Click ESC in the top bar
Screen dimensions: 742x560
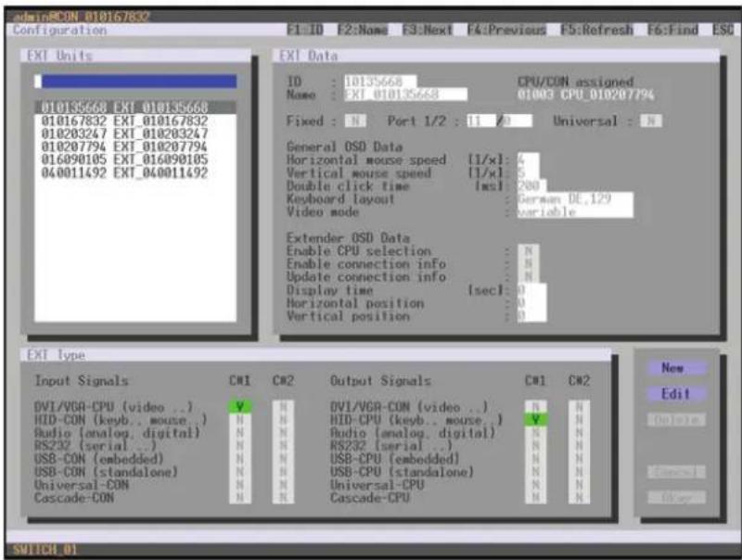pyautogui.click(x=723, y=30)
